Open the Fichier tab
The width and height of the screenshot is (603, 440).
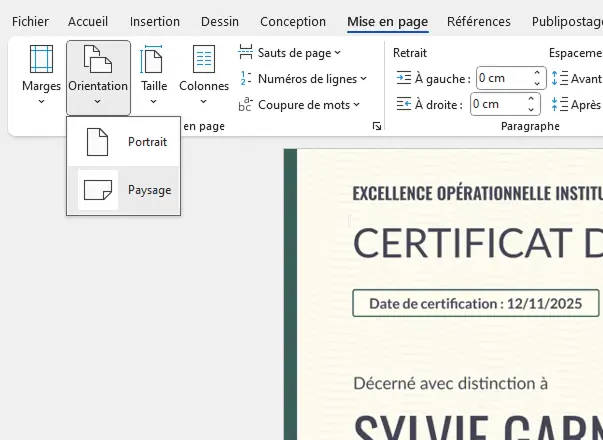click(30, 22)
